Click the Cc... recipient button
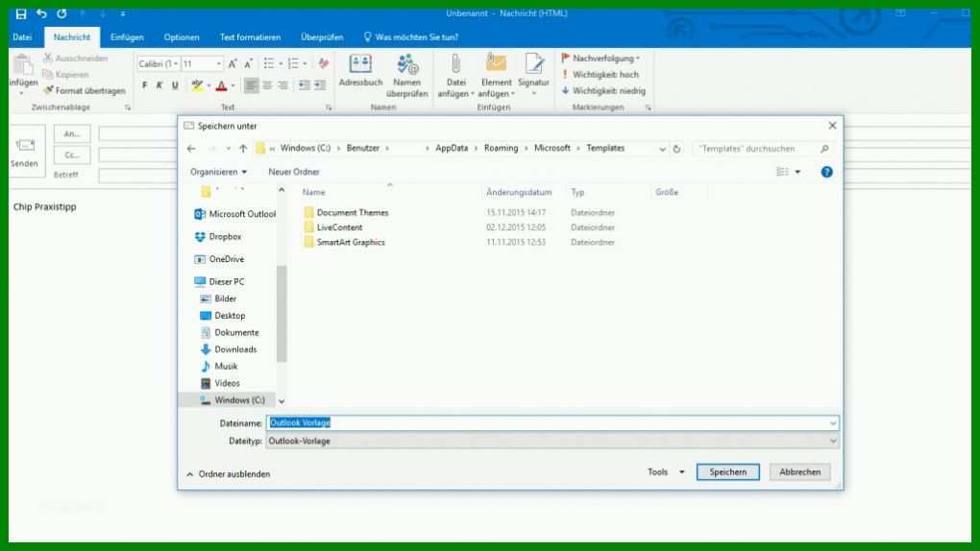Screen dimensions: 980x551 pos(72,155)
